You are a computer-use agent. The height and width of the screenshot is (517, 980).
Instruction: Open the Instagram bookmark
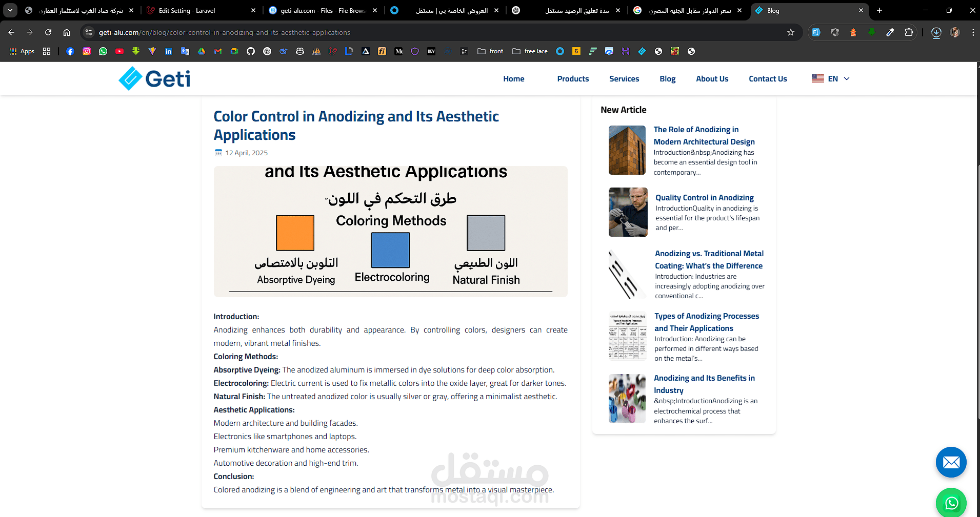click(87, 51)
